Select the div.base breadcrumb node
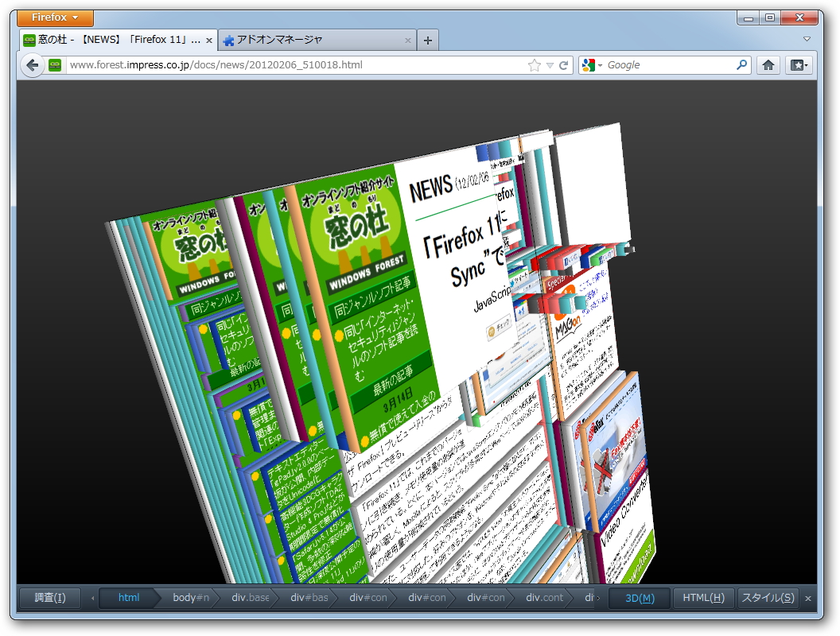Screen dimensions: 840x636 pyautogui.click(x=250, y=598)
